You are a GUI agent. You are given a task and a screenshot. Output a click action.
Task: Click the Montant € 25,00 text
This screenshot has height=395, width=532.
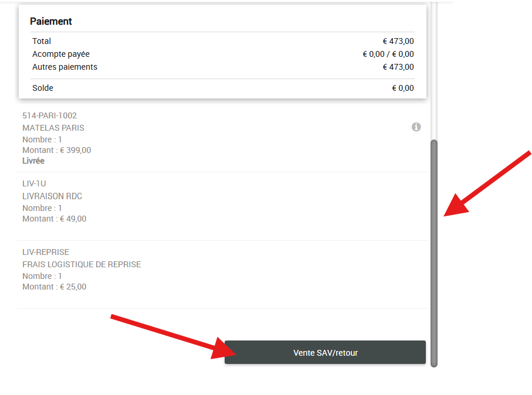point(54,287)
